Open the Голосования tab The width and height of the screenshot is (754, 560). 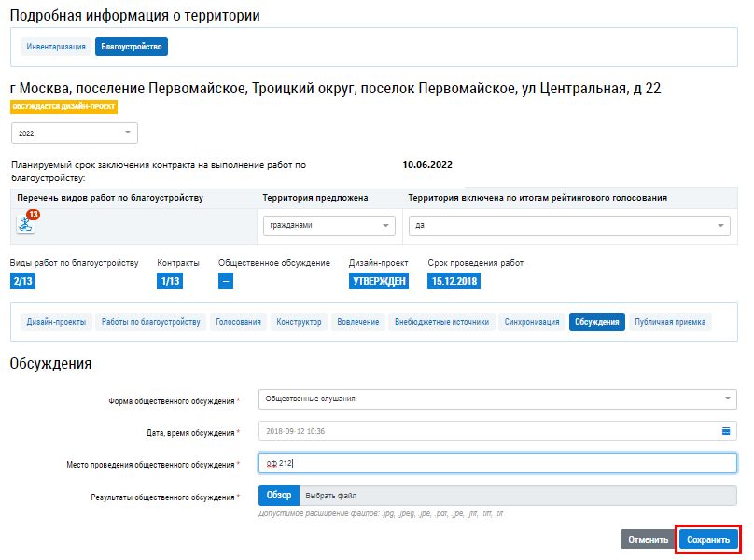click(238, 322)
